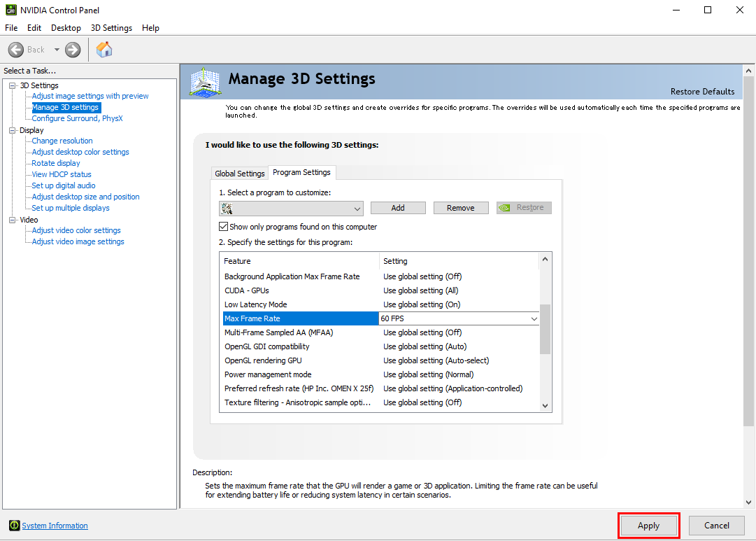Toggle 'Show only programs found on this computer'
756x541 pixels.
[x=224, y=227]
